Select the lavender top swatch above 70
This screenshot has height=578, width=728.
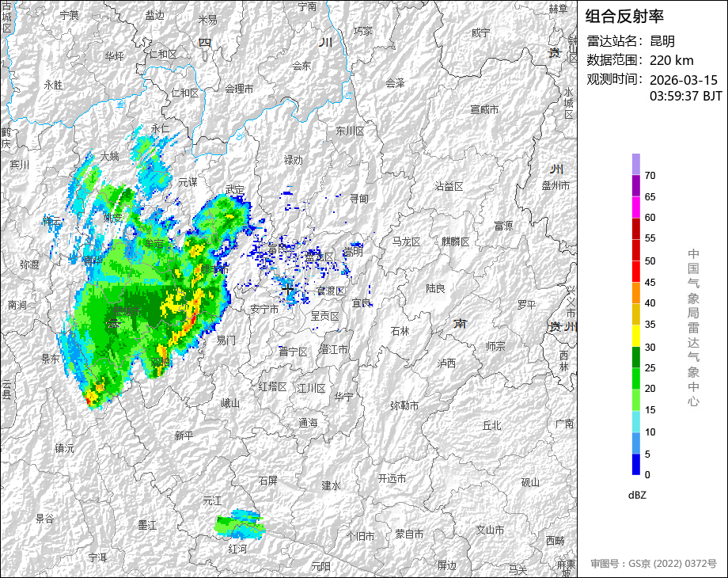[636, 164]
